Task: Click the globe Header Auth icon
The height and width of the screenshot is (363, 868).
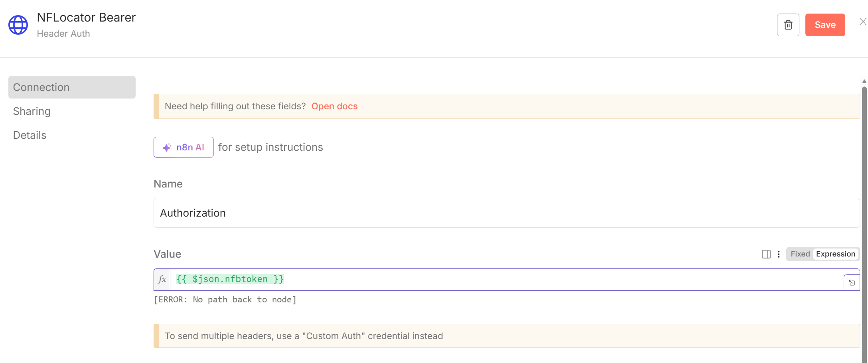Action: pyautogui.click(x=18, y=25)
